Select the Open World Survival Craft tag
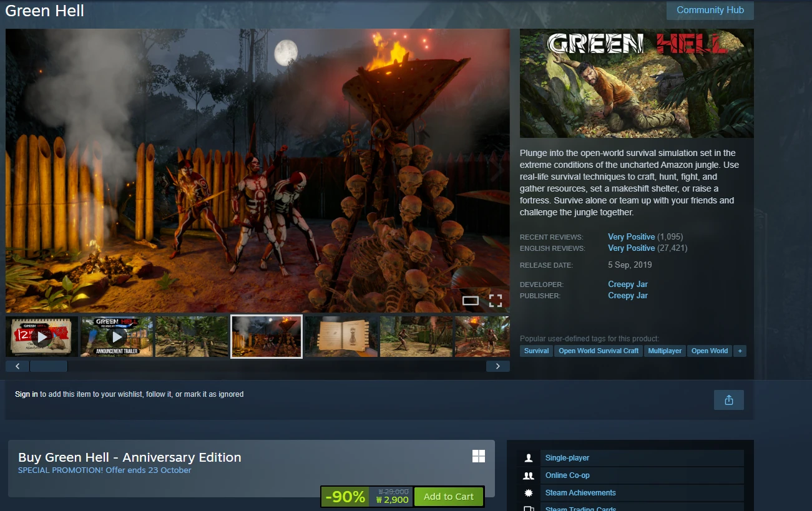Image resolution: width=812 pixels, height=511 pixels. click(x=599, y=351)
